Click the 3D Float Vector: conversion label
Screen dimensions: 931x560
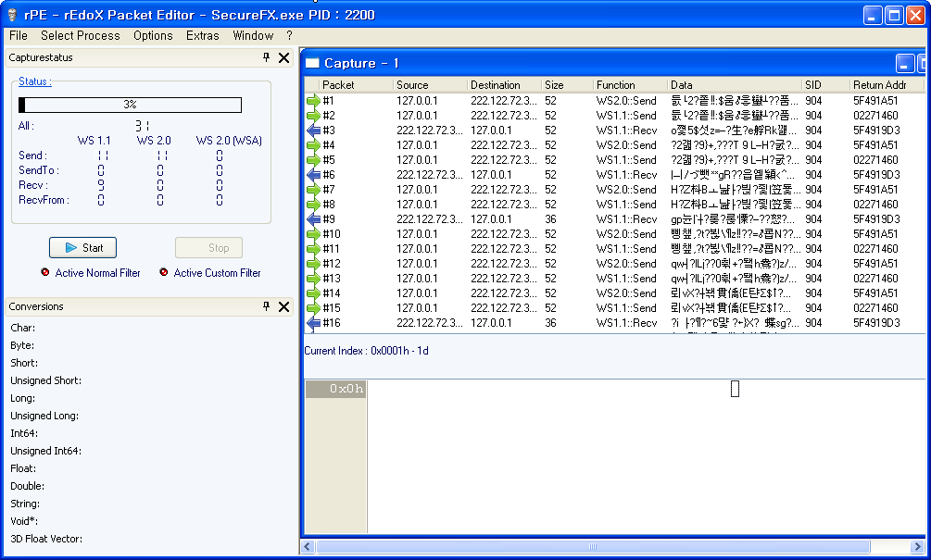coord(46,539)
